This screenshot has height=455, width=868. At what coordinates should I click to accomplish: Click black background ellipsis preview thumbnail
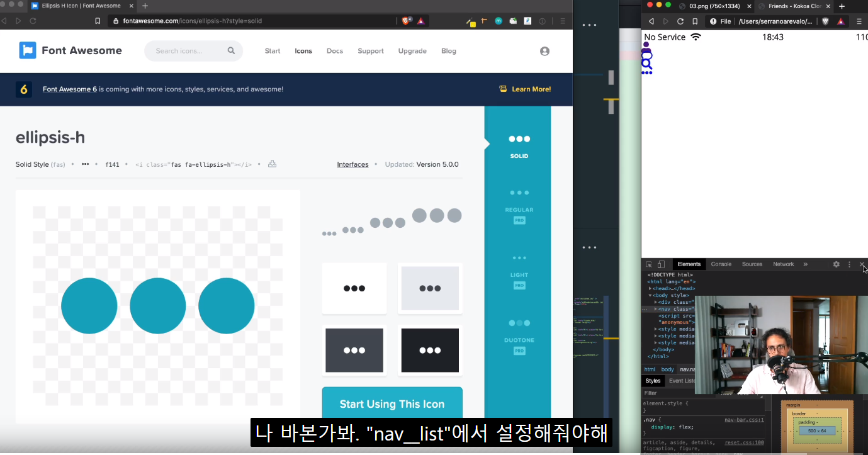[430, 350]
